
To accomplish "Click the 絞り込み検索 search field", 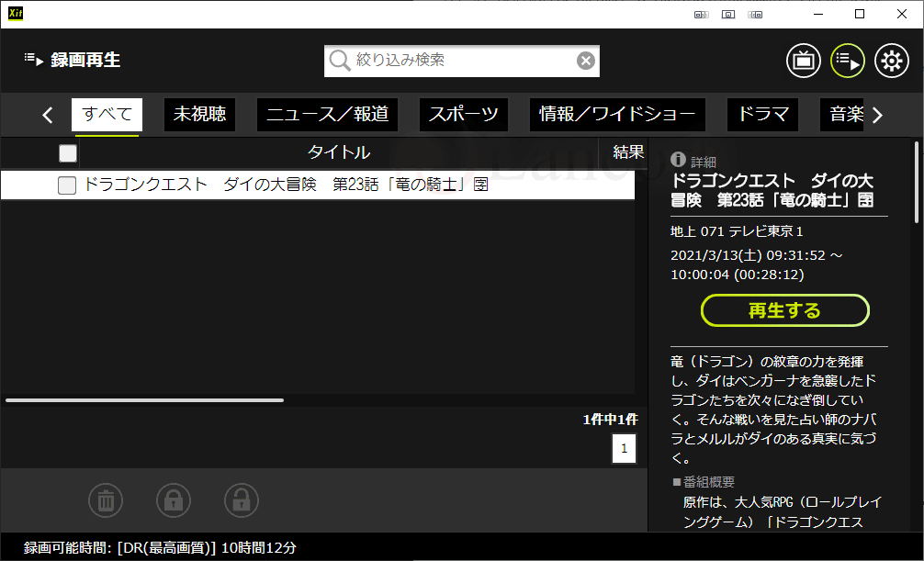I will tap(462, 61).
